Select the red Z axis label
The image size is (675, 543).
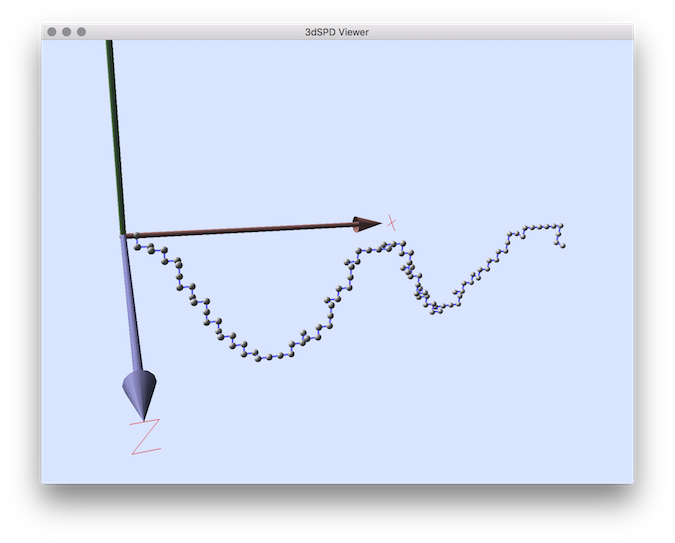click(x=146, y=436)
